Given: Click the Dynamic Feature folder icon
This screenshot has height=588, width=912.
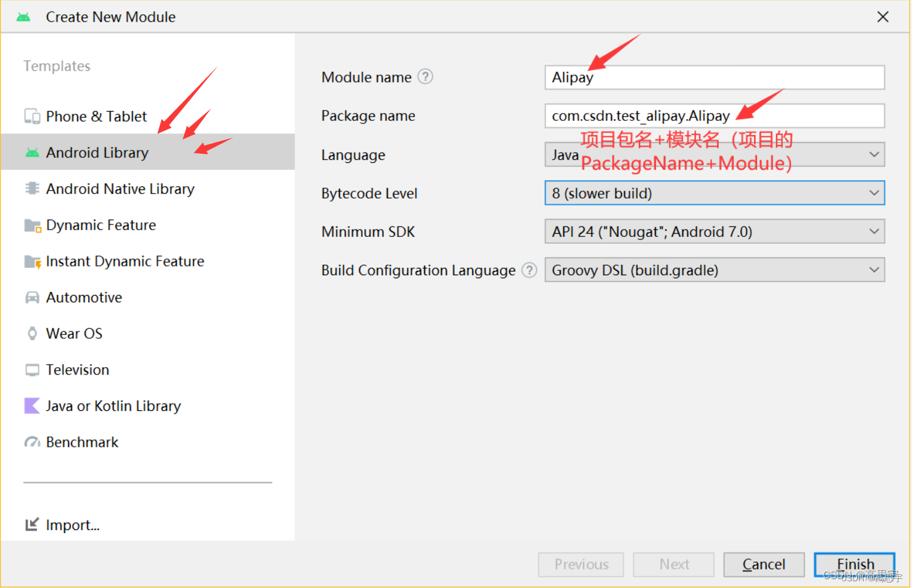Looking at the screenshot, I should pos(32,225).
